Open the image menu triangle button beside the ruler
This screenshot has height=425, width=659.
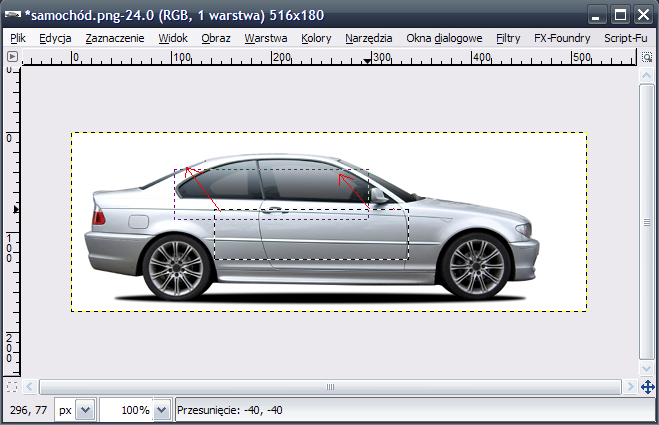(x=12, y=57)
